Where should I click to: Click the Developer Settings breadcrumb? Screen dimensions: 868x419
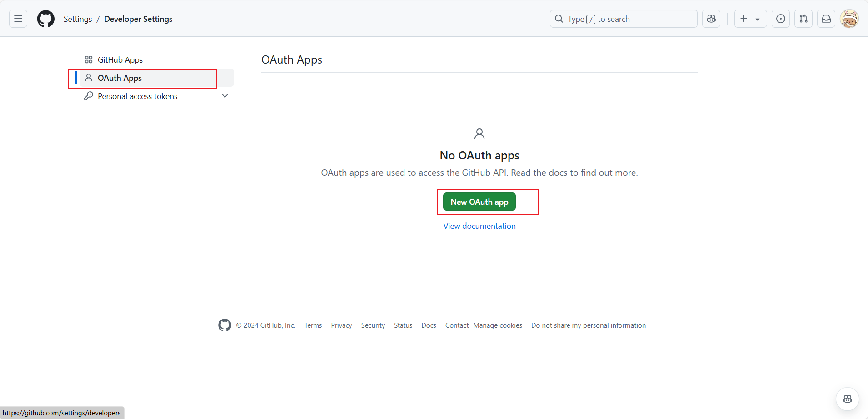pyautogui.click(x=138, y=19)
